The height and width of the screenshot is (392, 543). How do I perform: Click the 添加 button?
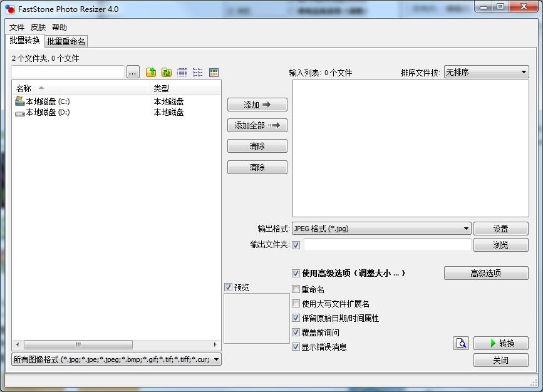[257, 105]
